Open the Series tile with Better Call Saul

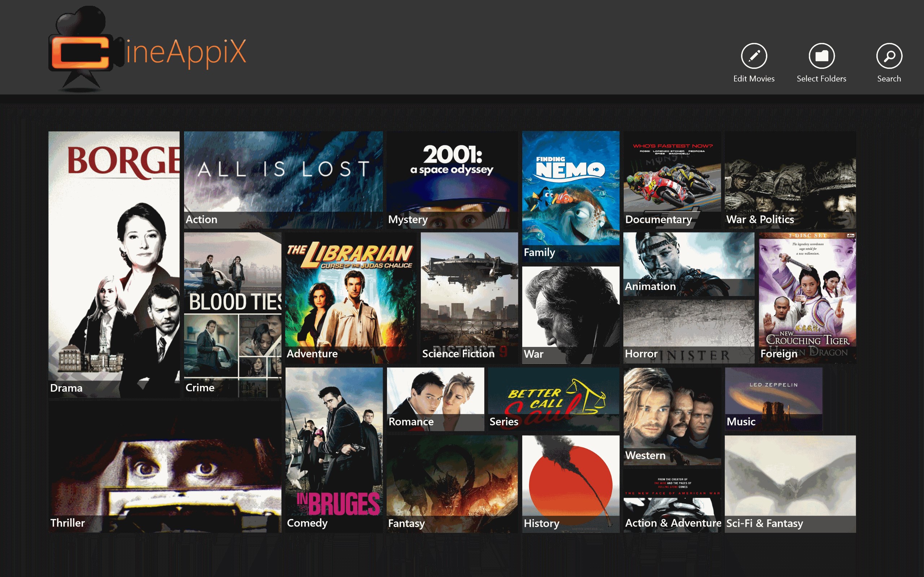coord(553,399)
